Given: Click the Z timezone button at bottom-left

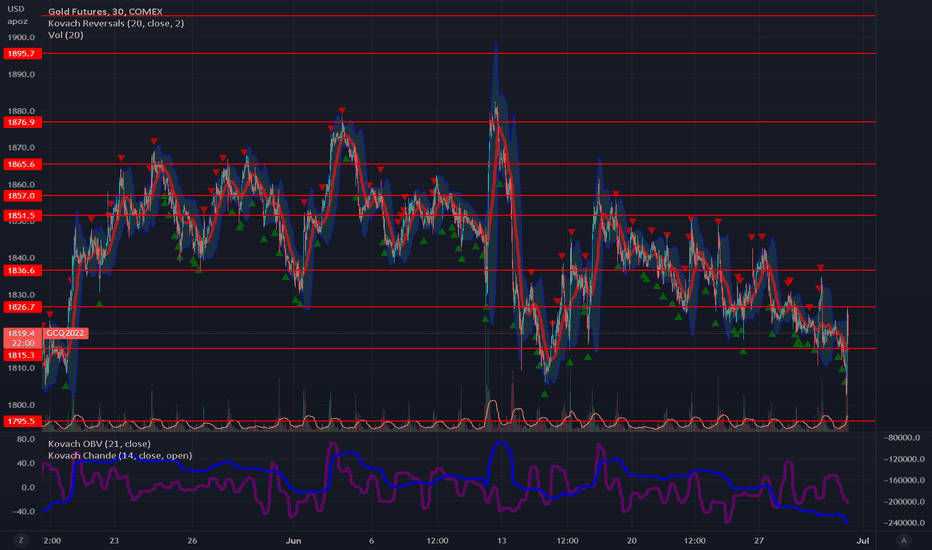Looking at the screenshot, I should [21, 540].
